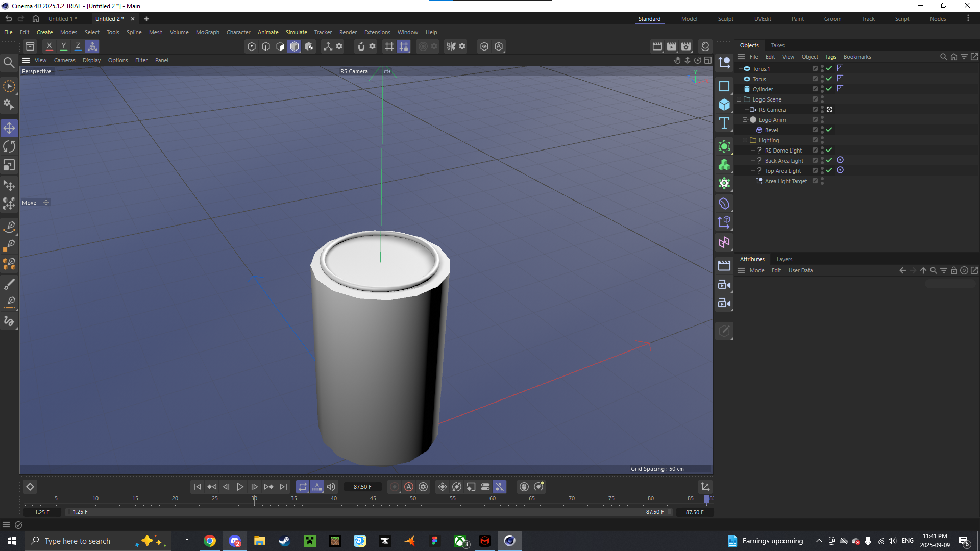Screen dimensions: 980x551
Task: Switch to the Sculpt layout
Action: click(726, 19)
